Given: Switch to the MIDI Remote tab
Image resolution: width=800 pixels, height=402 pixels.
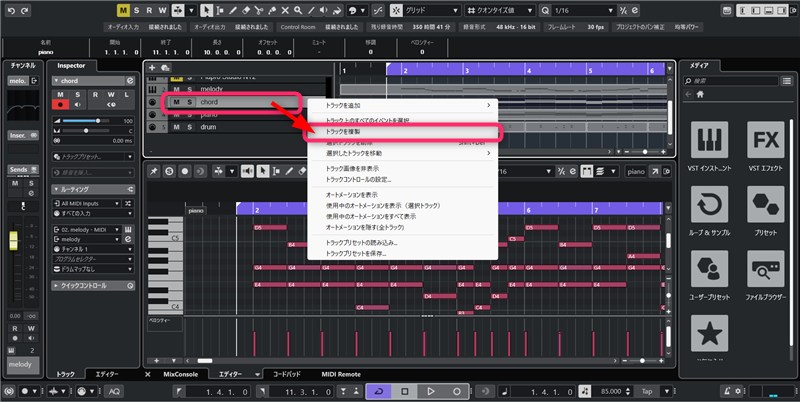Looking at the screenshot, I should (x=341, y=374).
